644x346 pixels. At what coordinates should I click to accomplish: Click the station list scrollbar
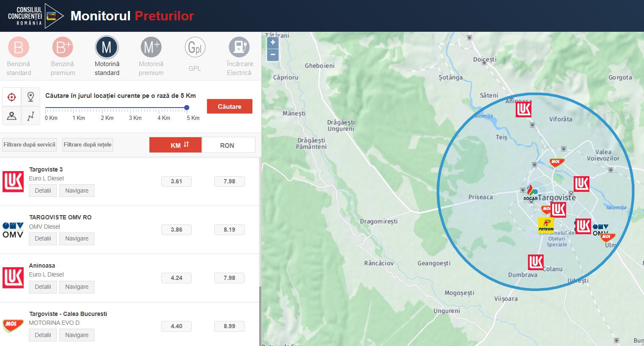coord(260,316)
